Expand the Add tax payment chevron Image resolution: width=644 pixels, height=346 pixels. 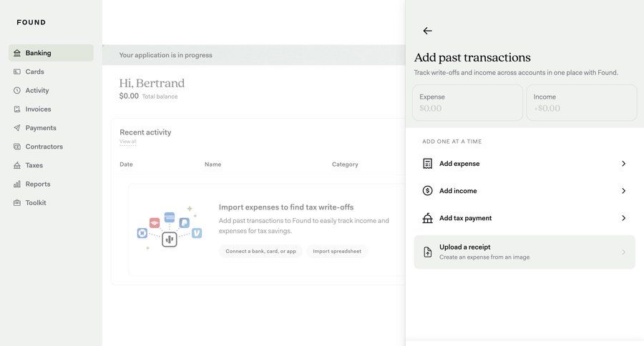(623, 218)
